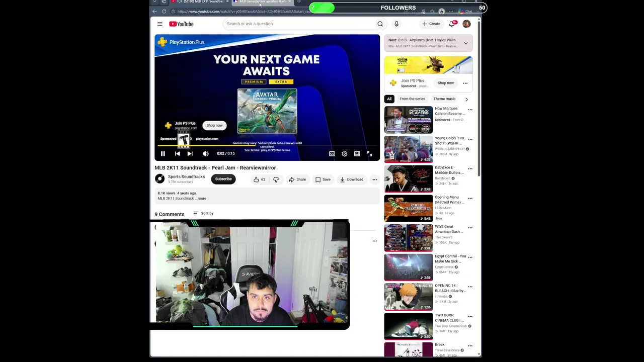The width and height of the screenshot is (644, 362).
Task: Click Shop now in the sidebar PS Plus ad
Action: tap(445, 83)
